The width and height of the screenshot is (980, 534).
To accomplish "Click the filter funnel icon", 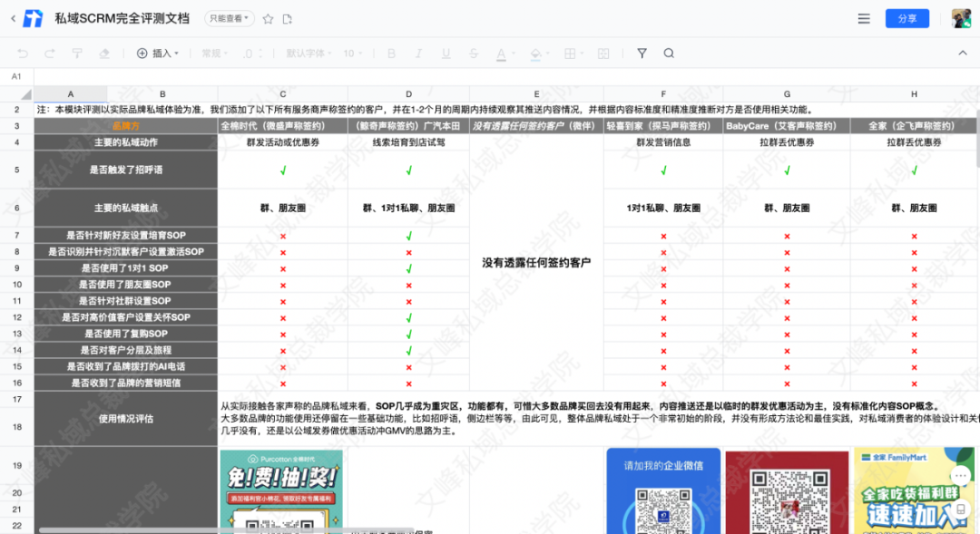I will [642, 53].
